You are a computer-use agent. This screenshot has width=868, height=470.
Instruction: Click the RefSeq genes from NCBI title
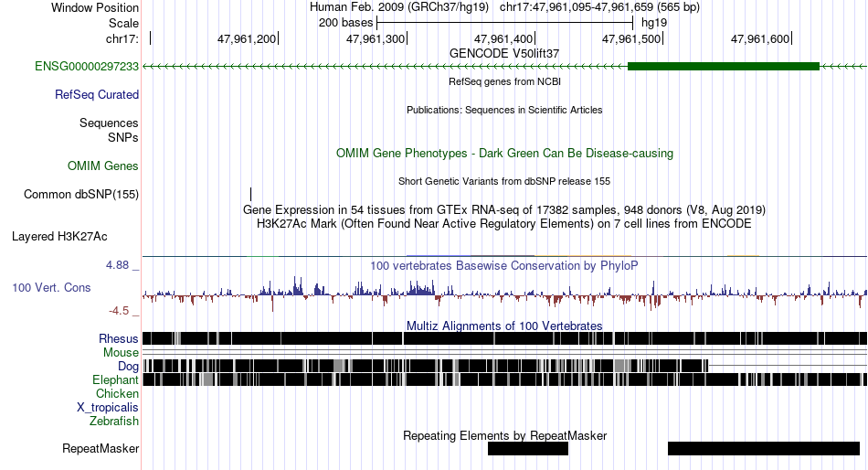pos(505,81)
